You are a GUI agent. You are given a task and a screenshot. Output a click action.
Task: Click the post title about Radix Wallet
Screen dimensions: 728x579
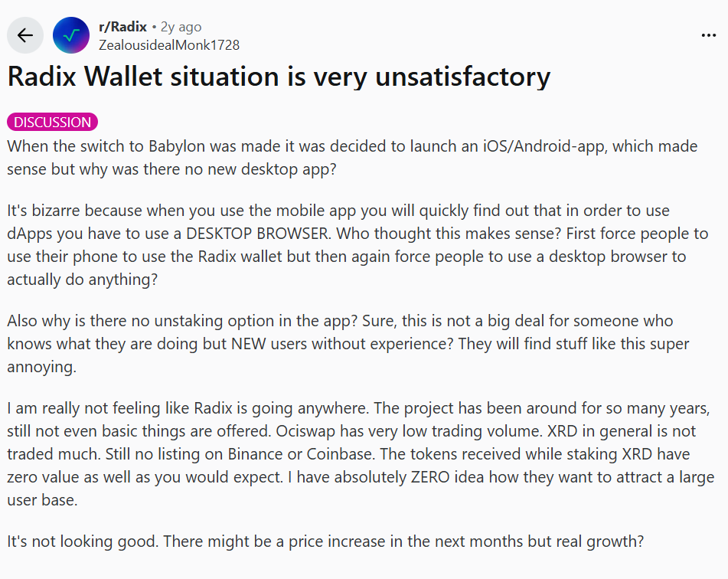click(279, 77)
